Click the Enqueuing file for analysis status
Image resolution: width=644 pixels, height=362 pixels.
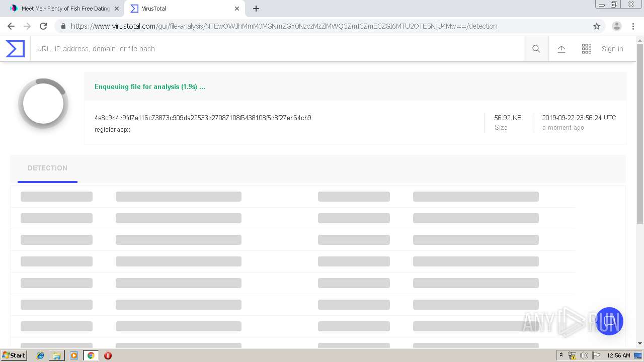(x=150, y=86)
